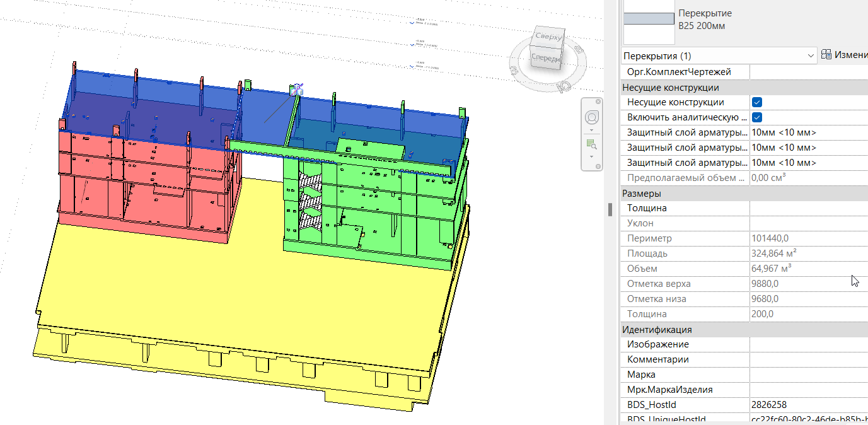Click the edit type icon beside 'Изменить'

tap(826, 55)
